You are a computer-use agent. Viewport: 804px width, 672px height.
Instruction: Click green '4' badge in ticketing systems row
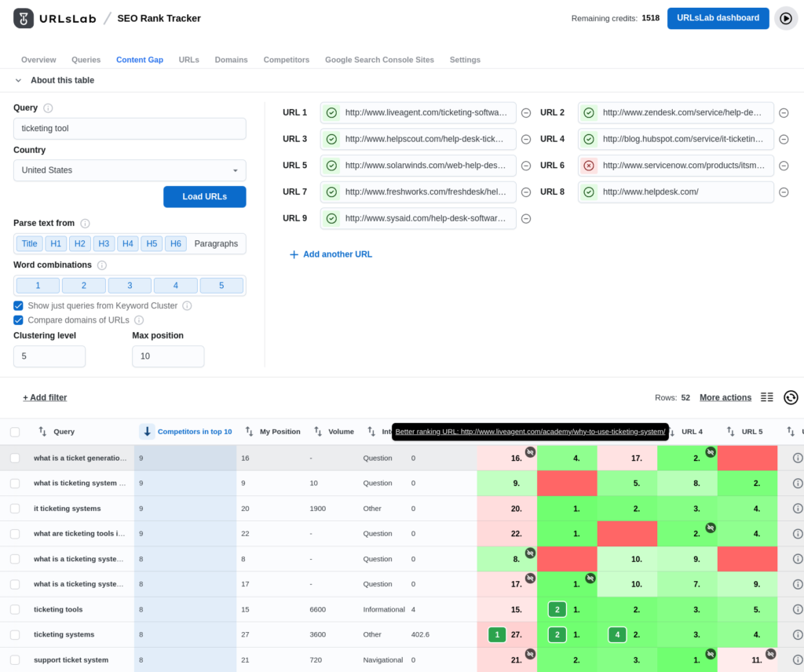tap(617, 634)
